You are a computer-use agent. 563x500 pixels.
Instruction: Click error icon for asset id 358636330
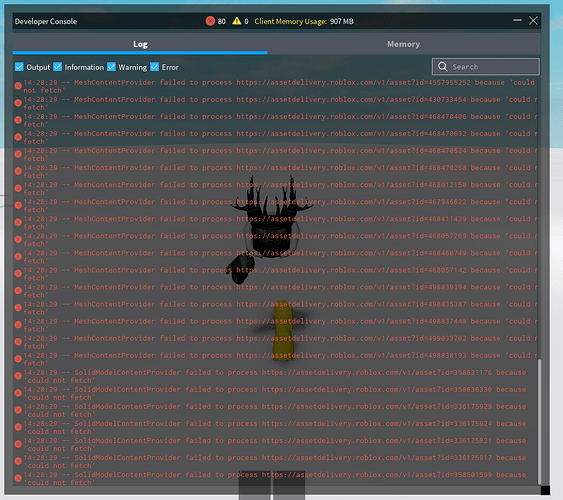click(x=18, y=393)
